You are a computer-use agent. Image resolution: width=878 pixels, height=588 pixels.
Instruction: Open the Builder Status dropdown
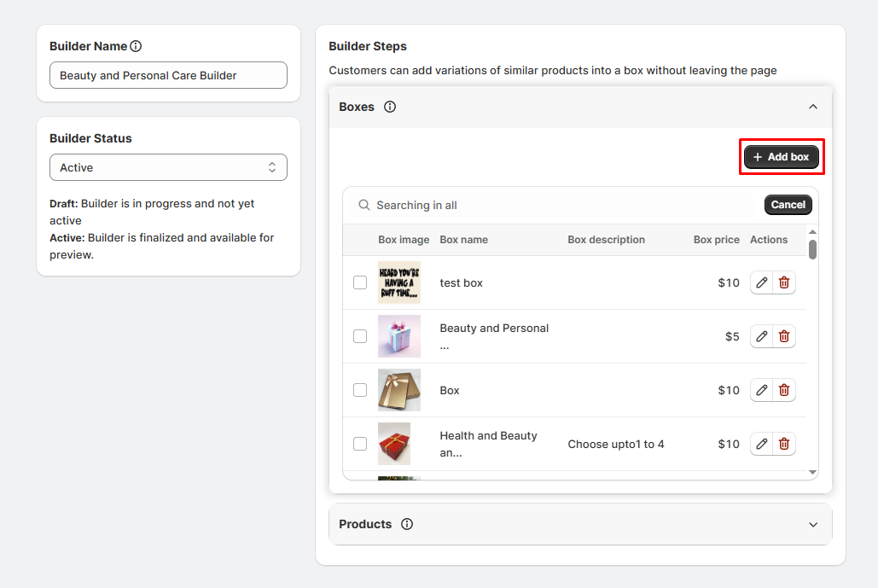coord(168,167)
